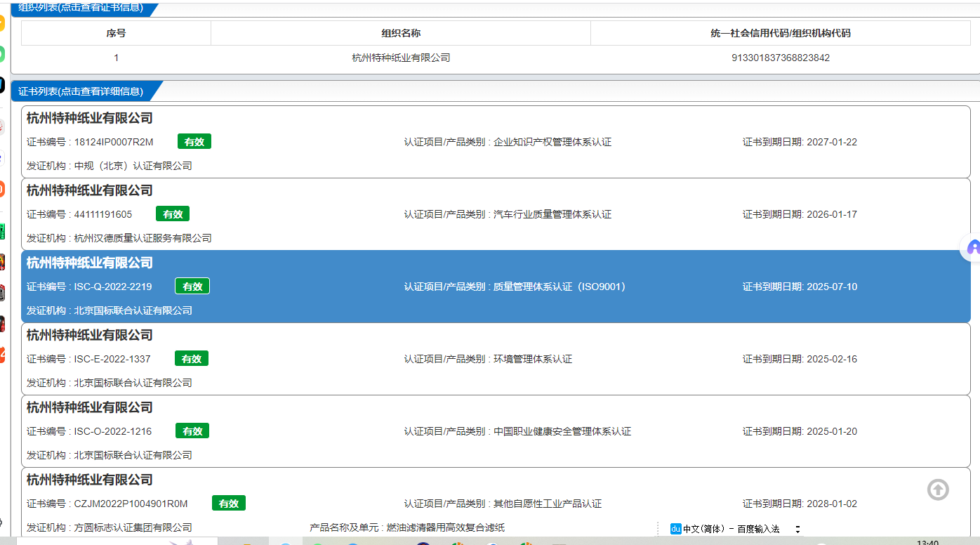The height and width of the screenshot is (545, 980).
Task: Click row number 1 in organization table
Action: [116, 58]
